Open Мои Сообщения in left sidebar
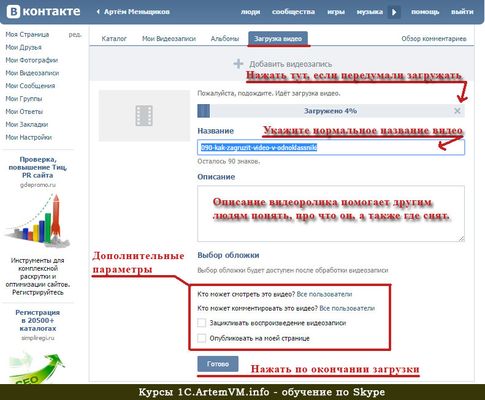The height and width of the screenshot is (400, 485). [30, 86]
